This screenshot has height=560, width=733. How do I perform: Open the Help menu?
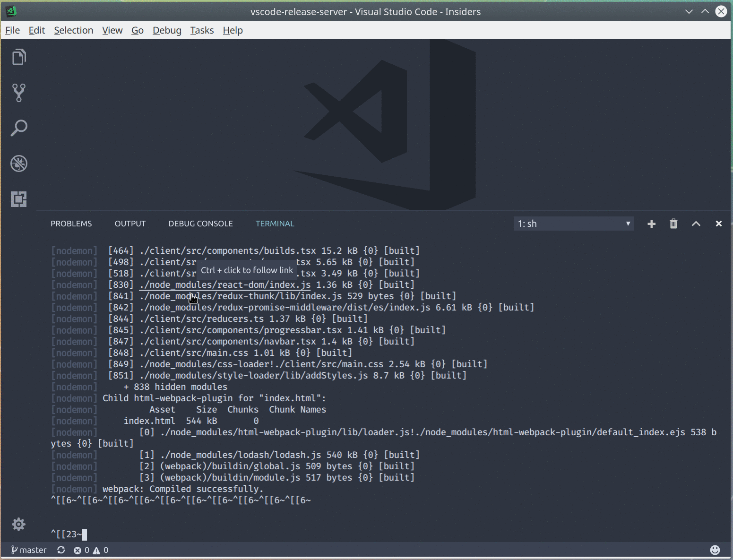233,30
